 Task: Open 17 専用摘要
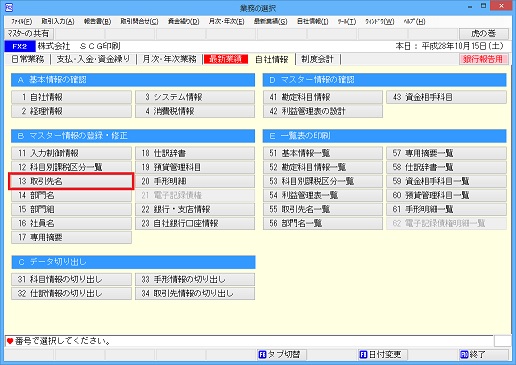[71, 237]
